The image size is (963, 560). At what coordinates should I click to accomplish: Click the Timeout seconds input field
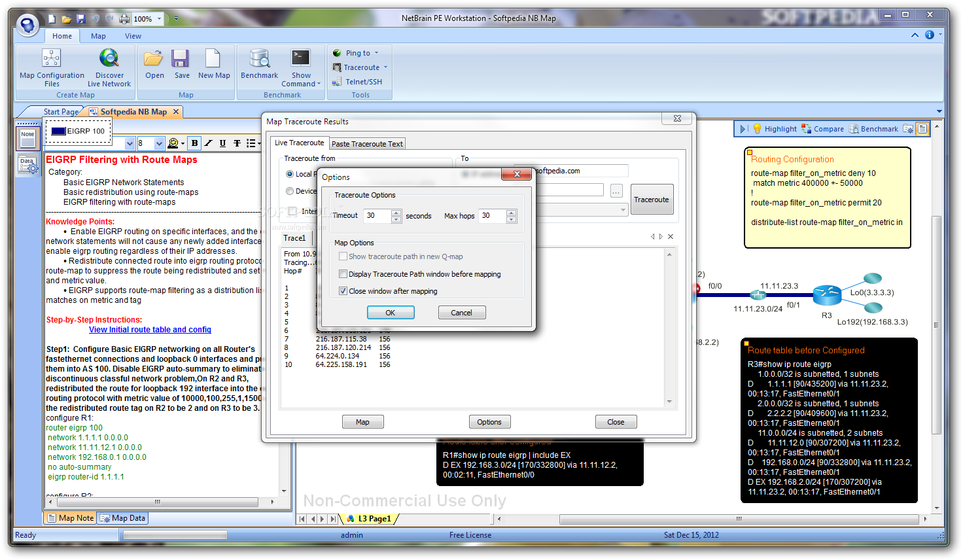377,215
